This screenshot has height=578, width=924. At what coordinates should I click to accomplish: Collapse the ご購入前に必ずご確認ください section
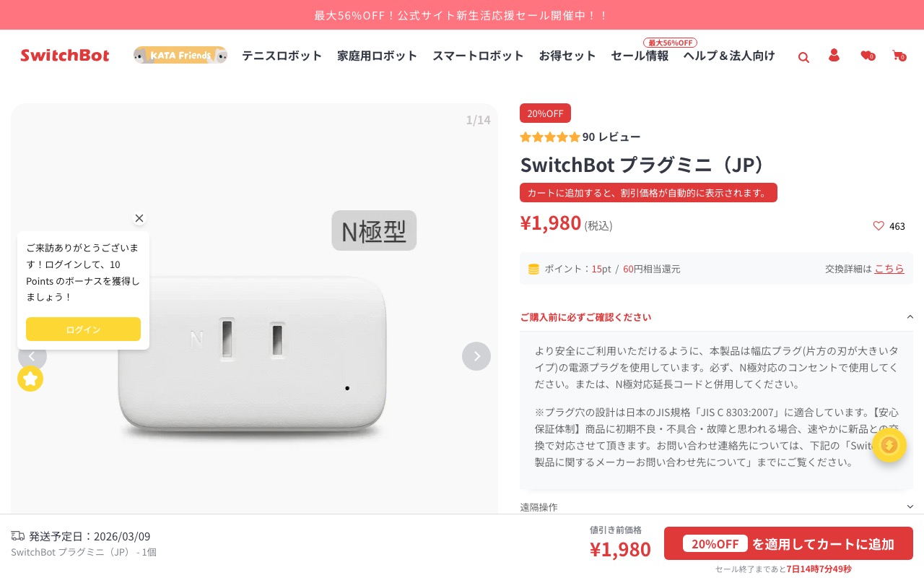pyautogui.click(x=910, y=316)
